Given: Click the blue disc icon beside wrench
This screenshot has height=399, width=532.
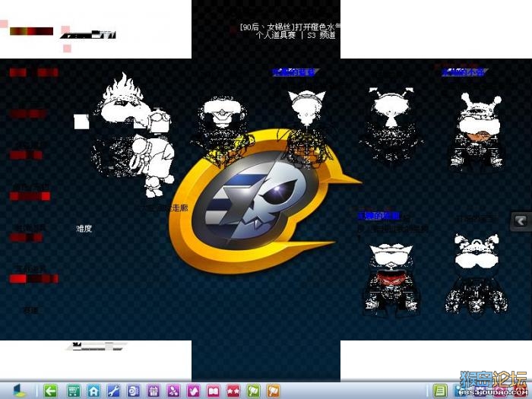Looking at the screenshot, I should pos(133,391).
